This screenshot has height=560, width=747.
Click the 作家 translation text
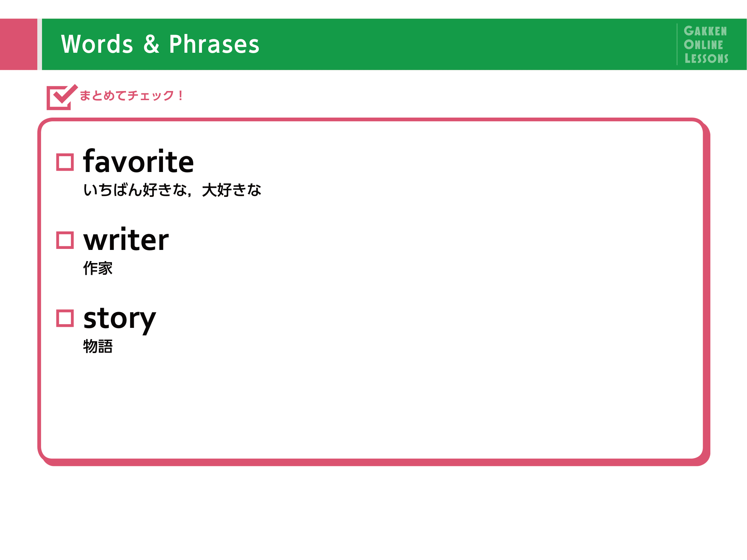click(98, 268)
